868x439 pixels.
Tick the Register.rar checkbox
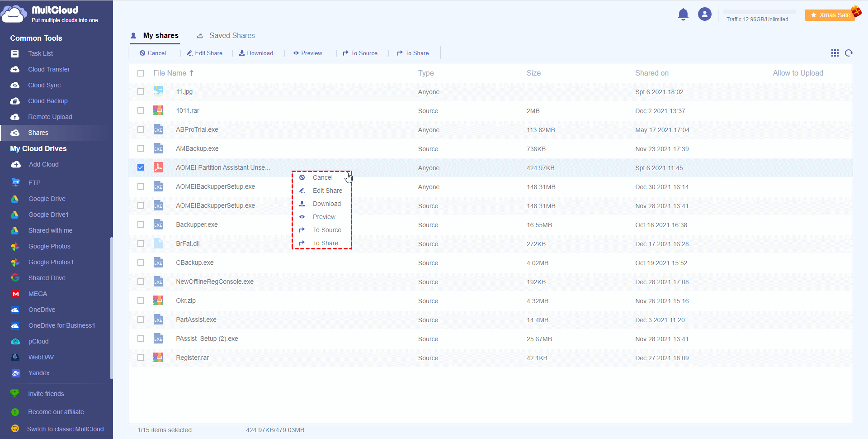[x=141, y=358]
